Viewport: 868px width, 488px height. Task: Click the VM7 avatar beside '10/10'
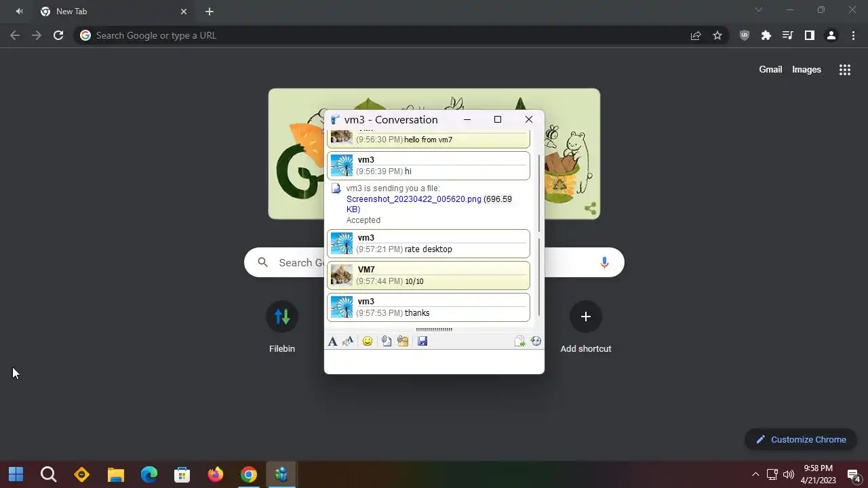(x=342, y=275)
